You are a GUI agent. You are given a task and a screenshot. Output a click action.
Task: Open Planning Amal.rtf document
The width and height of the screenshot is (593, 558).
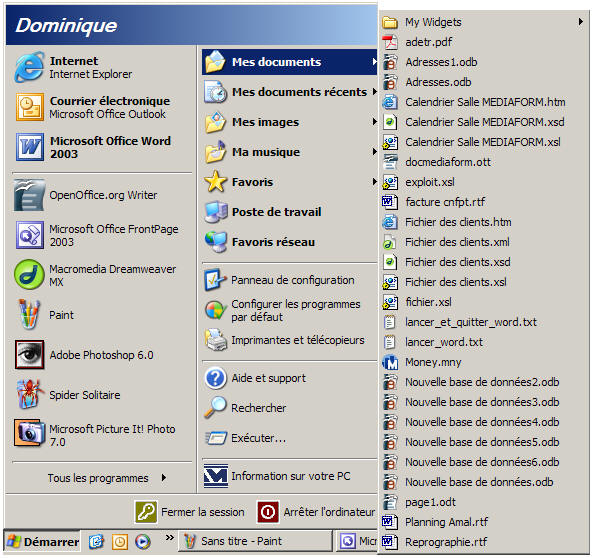483,522
